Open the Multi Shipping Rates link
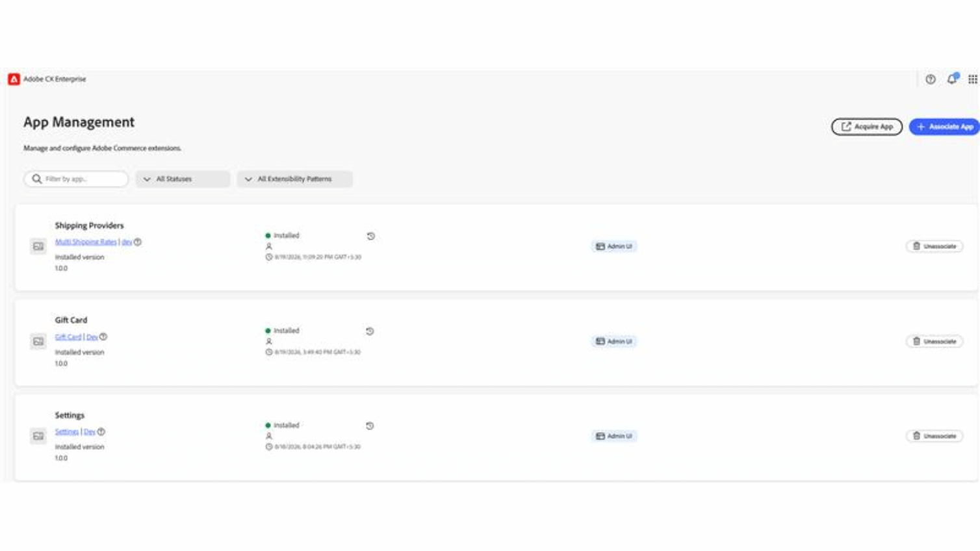980x551 pixels. pyautogui.click(x=86, y=242)
